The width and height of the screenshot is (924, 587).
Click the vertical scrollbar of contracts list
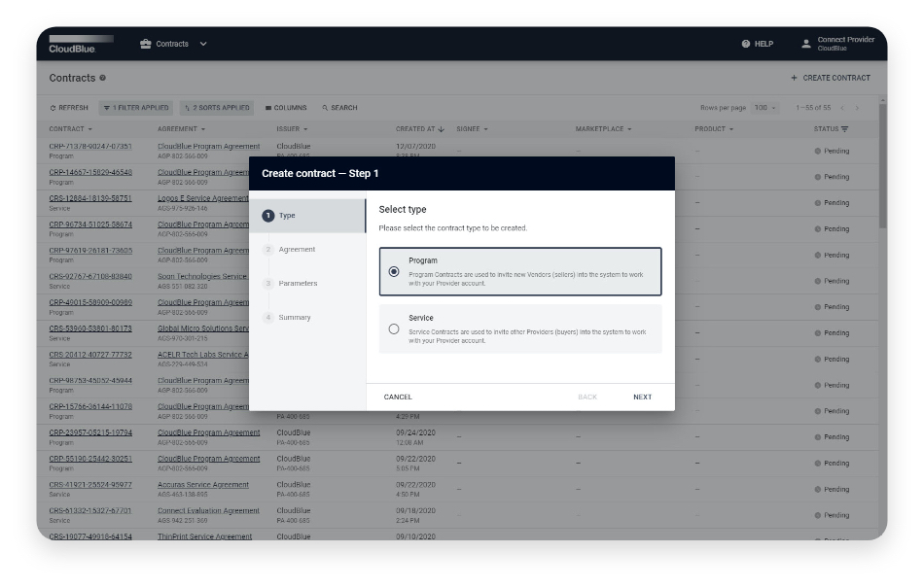pos(882,165)
